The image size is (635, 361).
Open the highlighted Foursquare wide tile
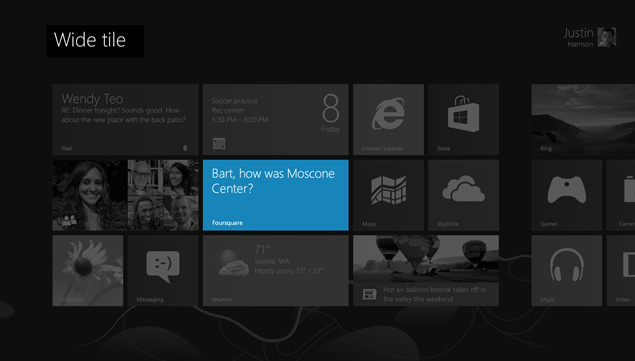(275, 195)
